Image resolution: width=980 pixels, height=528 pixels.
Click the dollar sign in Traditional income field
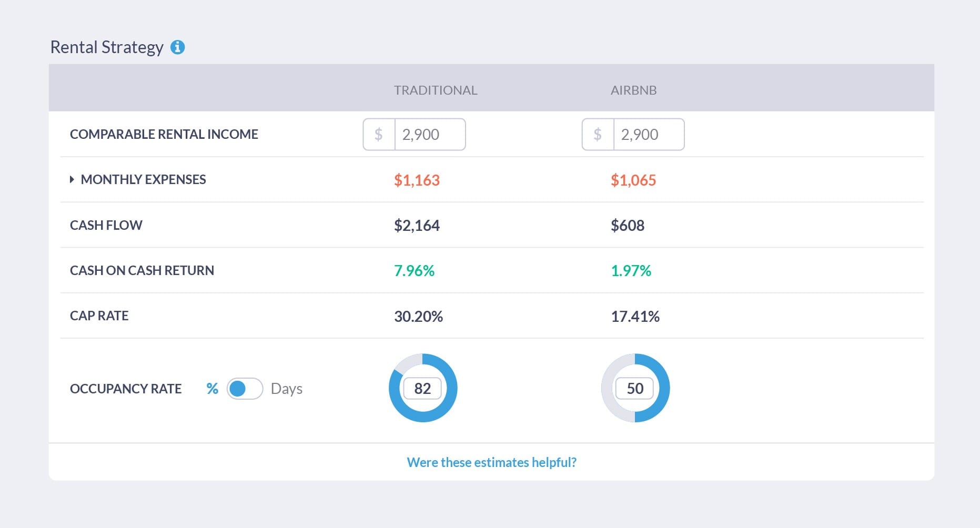(379, 135)
